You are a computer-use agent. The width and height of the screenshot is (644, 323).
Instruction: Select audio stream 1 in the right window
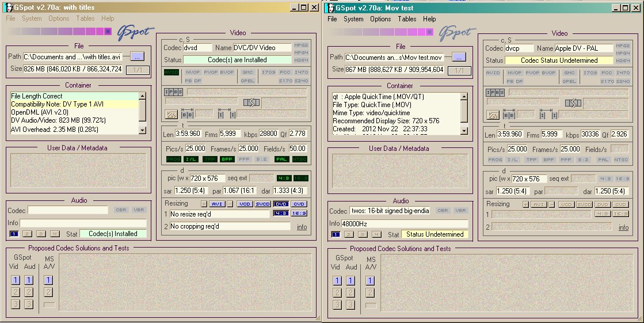pyautogui.click(x=336, y=234)
